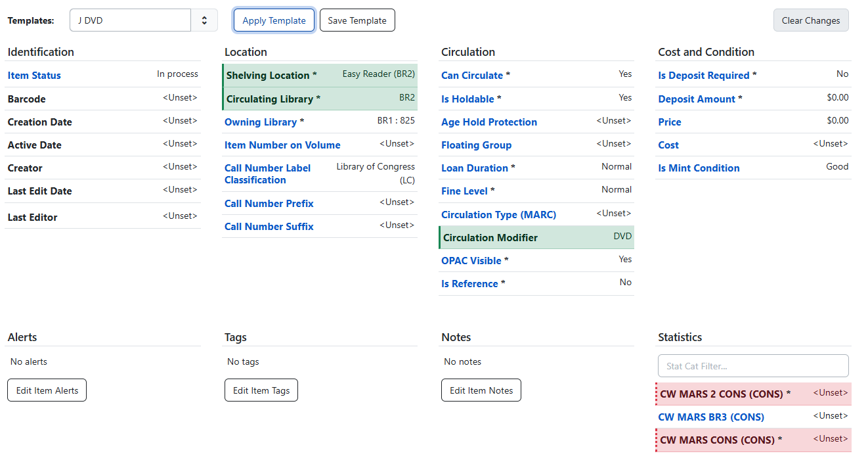Click the Save Template button

[357, 20]
